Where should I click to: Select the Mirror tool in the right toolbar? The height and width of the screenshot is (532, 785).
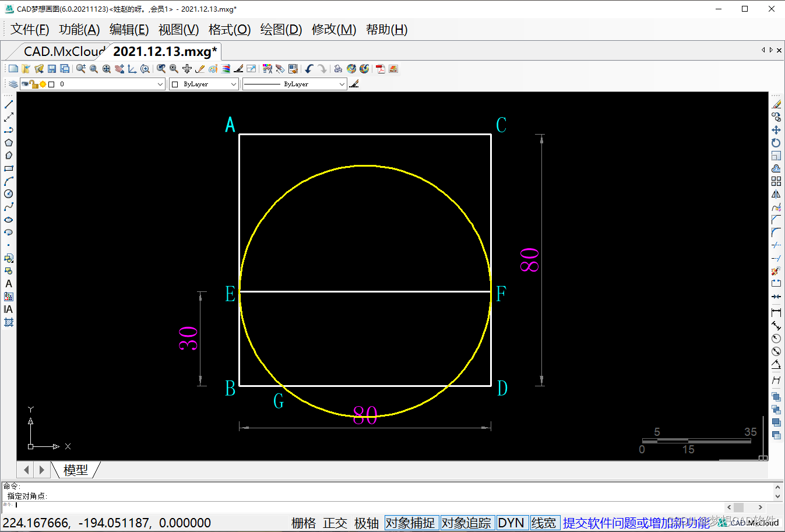point(776,194)
